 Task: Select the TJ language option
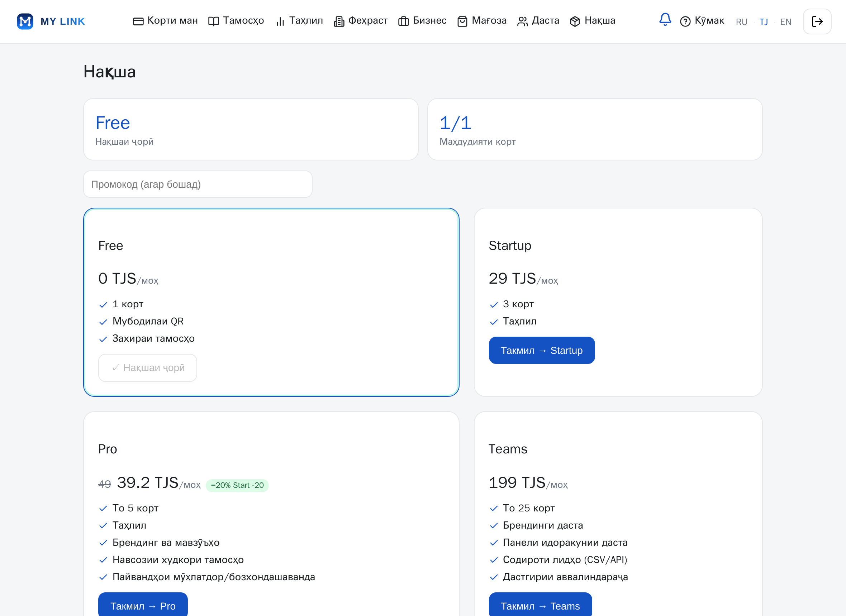763,22
